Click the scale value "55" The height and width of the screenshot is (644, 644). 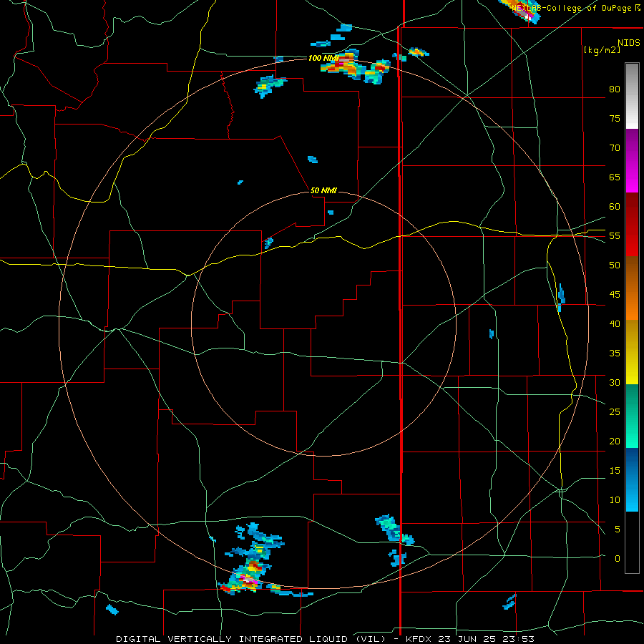tap(615, 235)
